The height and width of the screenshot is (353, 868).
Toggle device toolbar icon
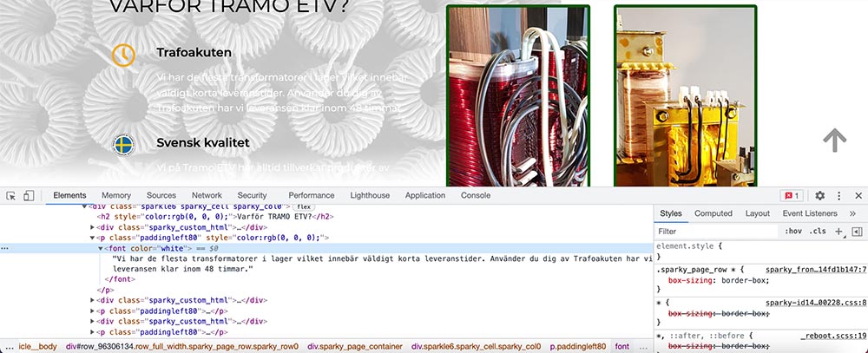(x=29, y=196)
